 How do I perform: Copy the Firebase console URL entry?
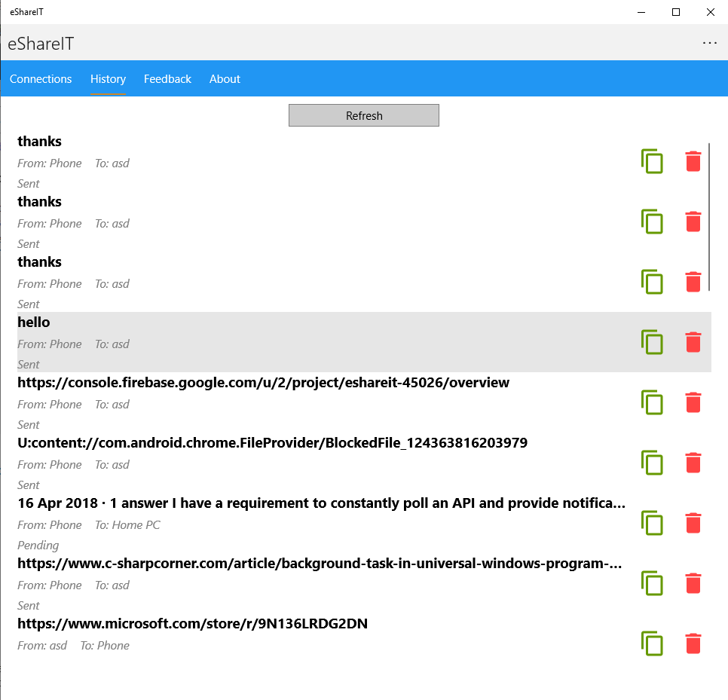tap(652, 402)
